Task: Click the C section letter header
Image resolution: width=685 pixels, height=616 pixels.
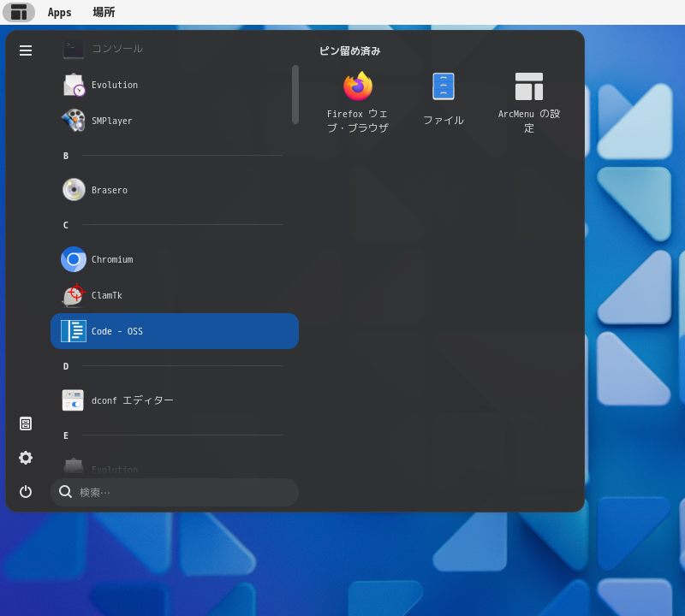Action: click(x=66, y=225)
